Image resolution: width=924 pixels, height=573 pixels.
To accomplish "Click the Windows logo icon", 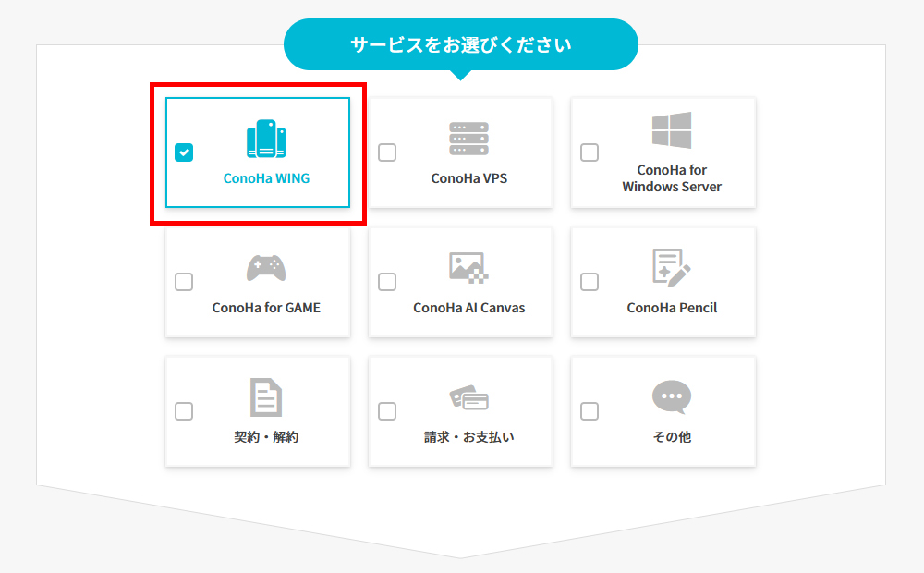I will pyautogui.click(x=672, y=130).
